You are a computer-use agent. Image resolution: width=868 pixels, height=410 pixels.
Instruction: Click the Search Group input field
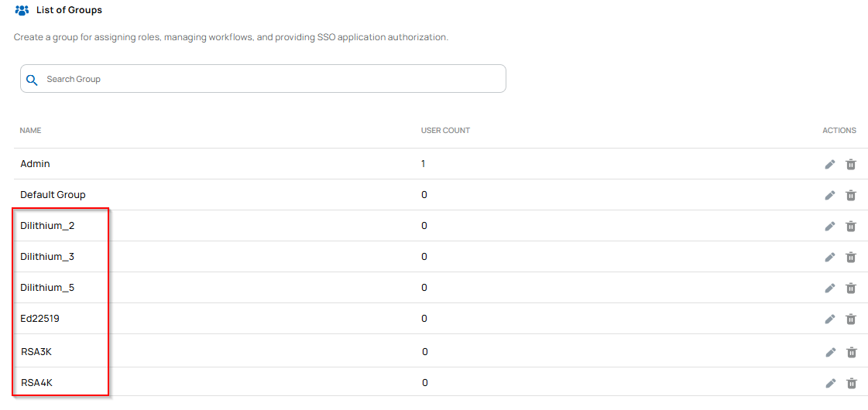click(271, 79)
